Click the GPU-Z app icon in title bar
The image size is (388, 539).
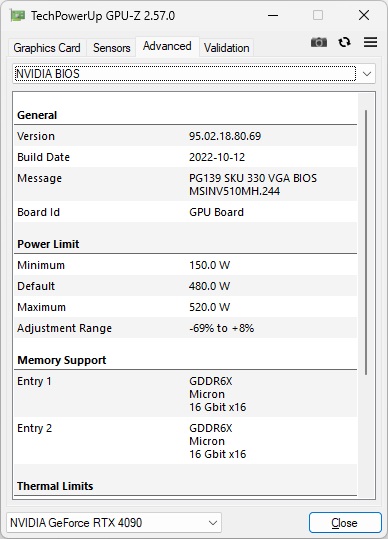(x=17, y=15)
